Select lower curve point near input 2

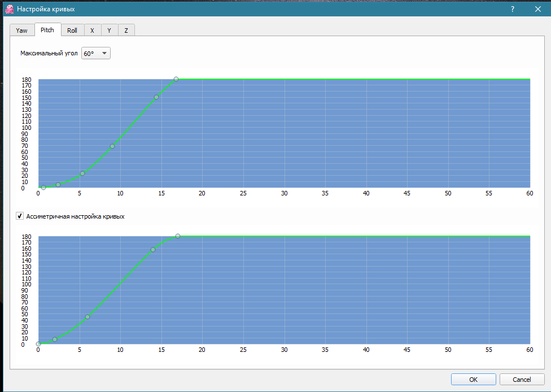[x=55, y=339]
